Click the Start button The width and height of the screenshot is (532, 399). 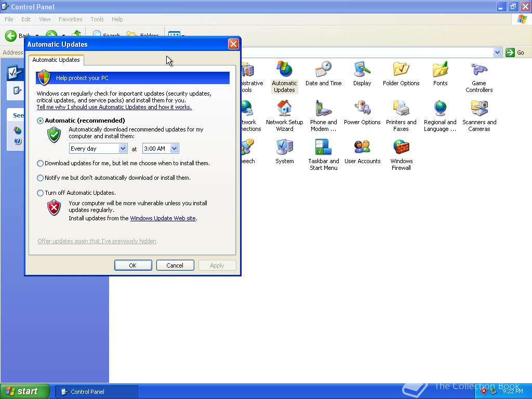point(25,391)
